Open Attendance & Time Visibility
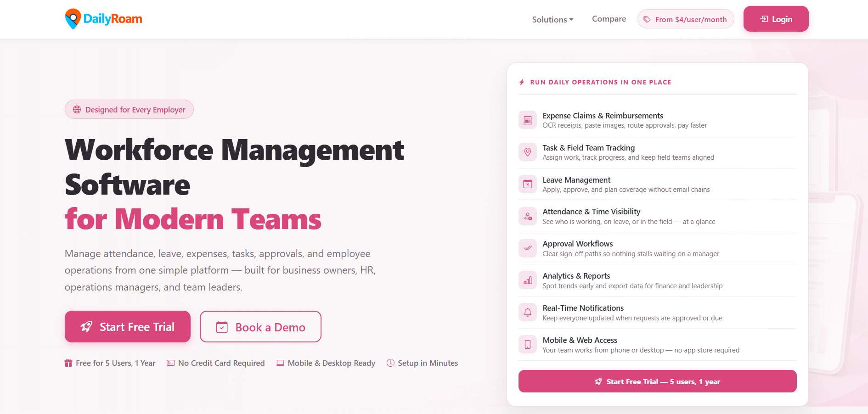 click(x=658, y=216)
